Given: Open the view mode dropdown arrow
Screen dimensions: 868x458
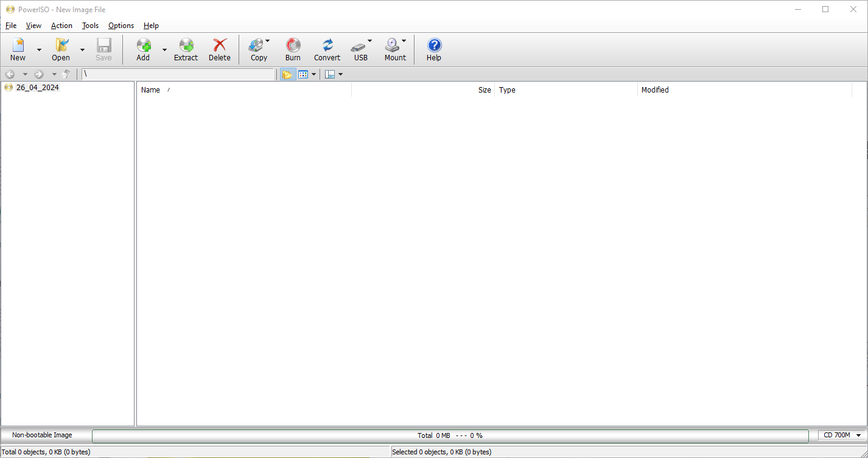Looking at the screenshot, I should (313, 74).
